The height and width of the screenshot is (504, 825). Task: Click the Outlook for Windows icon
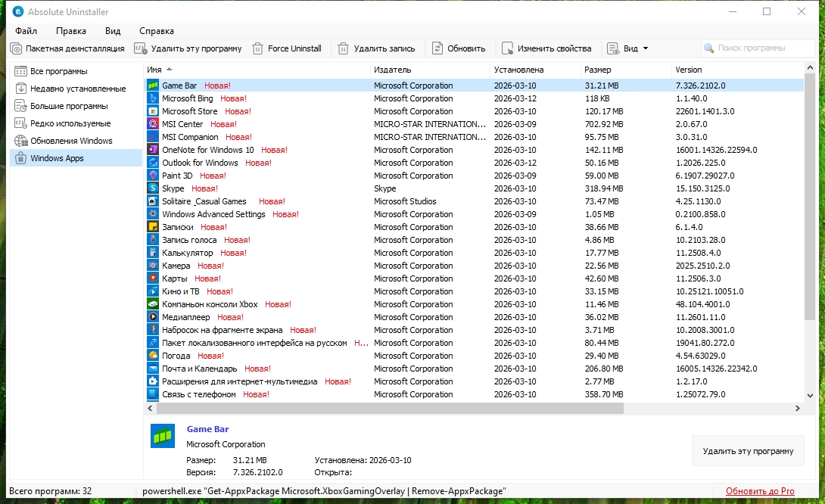coord(153,163)
